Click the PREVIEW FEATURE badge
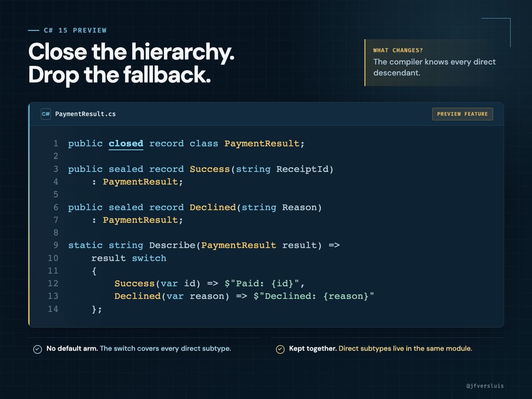Screen dimensions: 532x399 click(x=462, y=114)
